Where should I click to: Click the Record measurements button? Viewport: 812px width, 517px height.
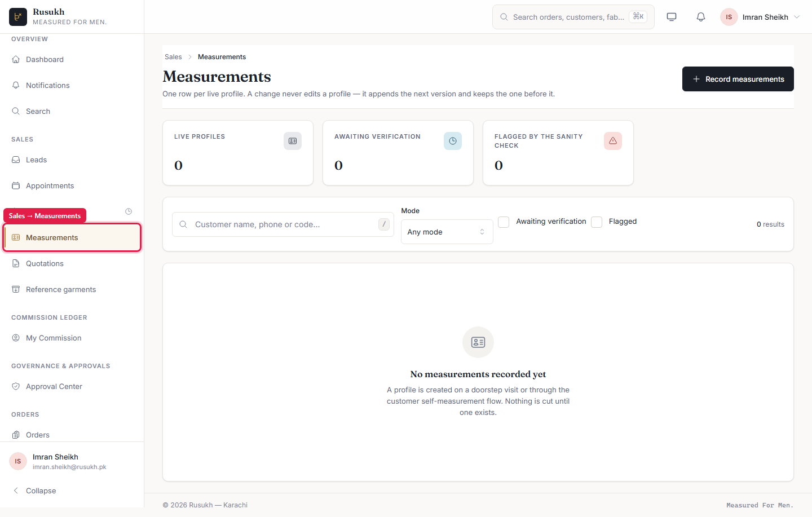pos(738,79)
